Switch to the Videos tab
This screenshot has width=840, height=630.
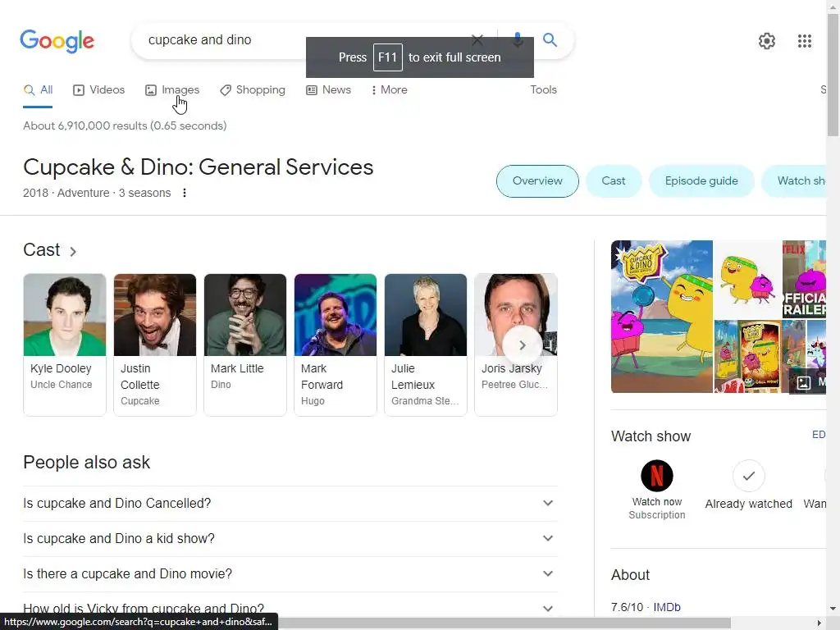99,90
